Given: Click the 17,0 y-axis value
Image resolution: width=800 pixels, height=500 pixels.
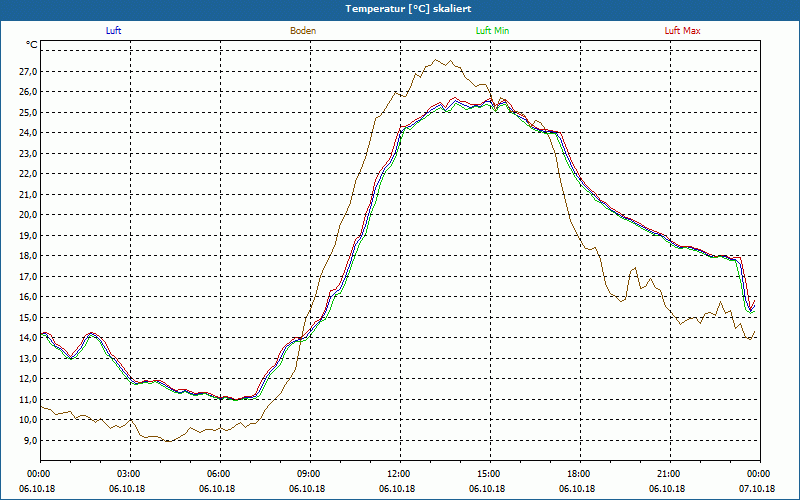Looking at the screenshot, I should click(28, 277).
